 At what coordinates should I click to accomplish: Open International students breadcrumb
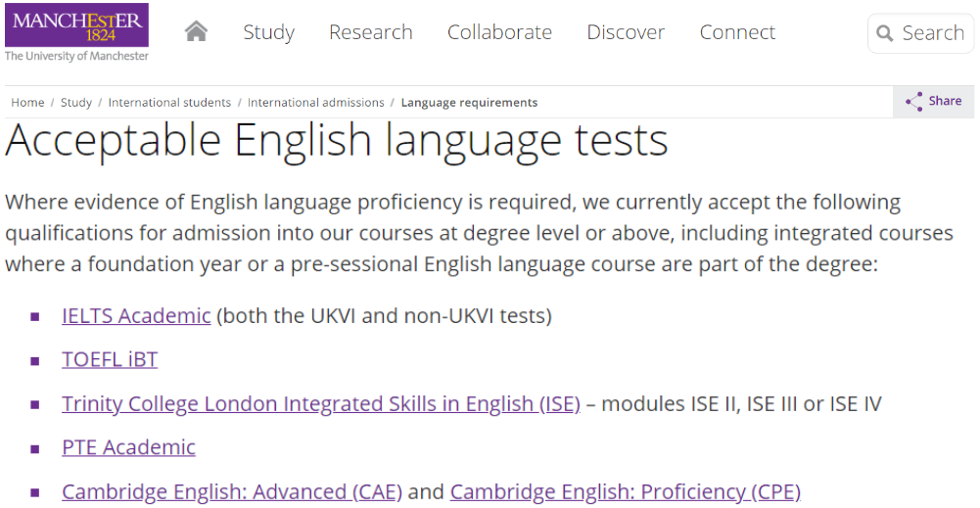[169, 103]
